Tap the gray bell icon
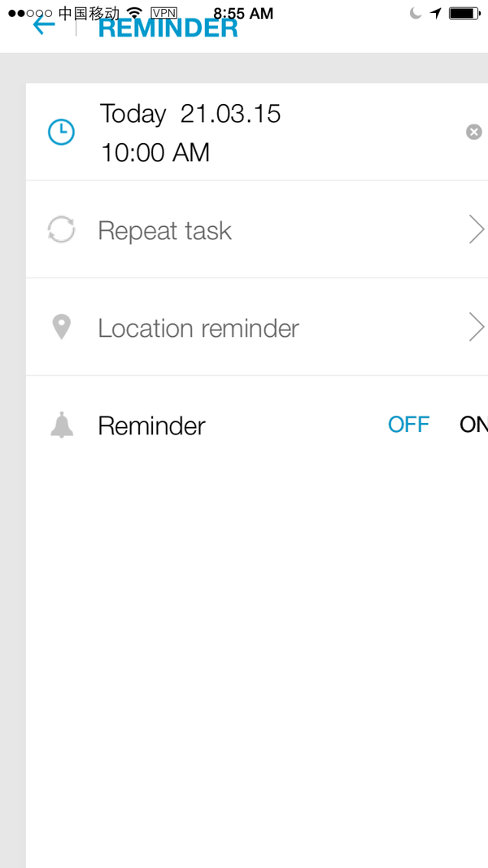The width and height of the screenshot is (488, 868). point(62,425)
